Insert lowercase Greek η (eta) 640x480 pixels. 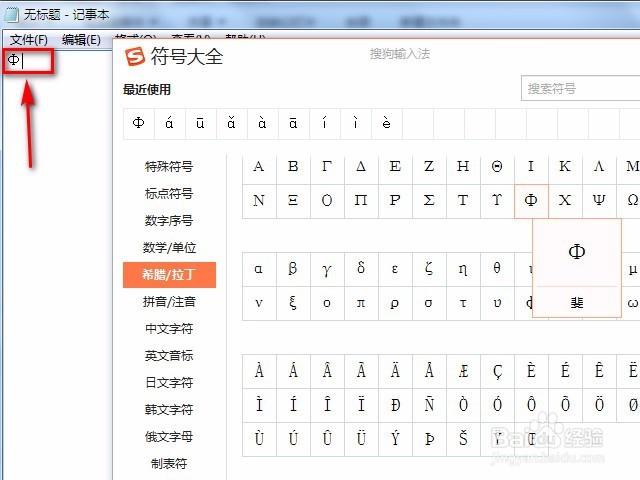coord(463,269)
